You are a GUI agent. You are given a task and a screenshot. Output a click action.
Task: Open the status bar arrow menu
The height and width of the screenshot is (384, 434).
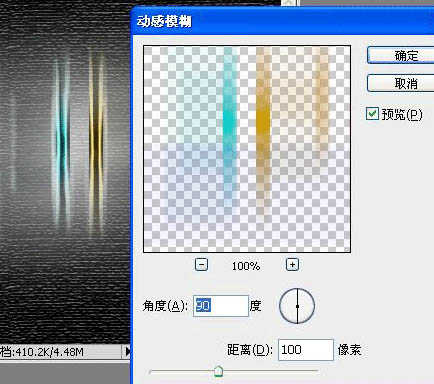(127, 352)
